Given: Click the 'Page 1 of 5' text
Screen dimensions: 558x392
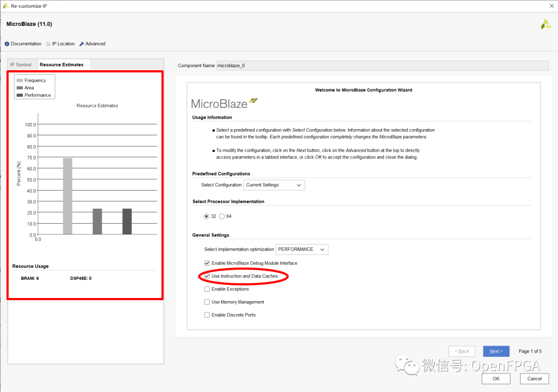Looking at the screenshot, I should point(530,351).
